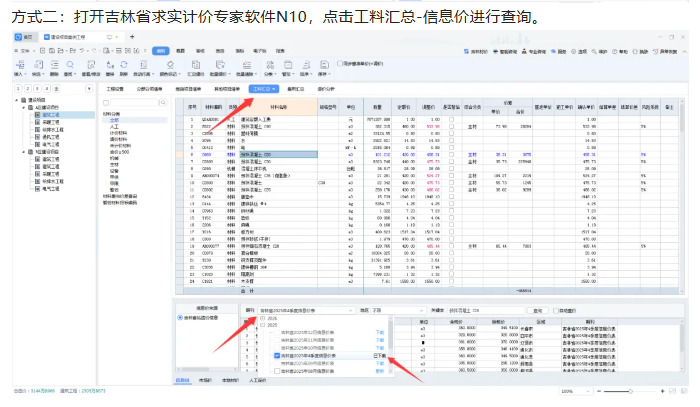Collapse the 建设项目 root tree node

pos(17,100)
